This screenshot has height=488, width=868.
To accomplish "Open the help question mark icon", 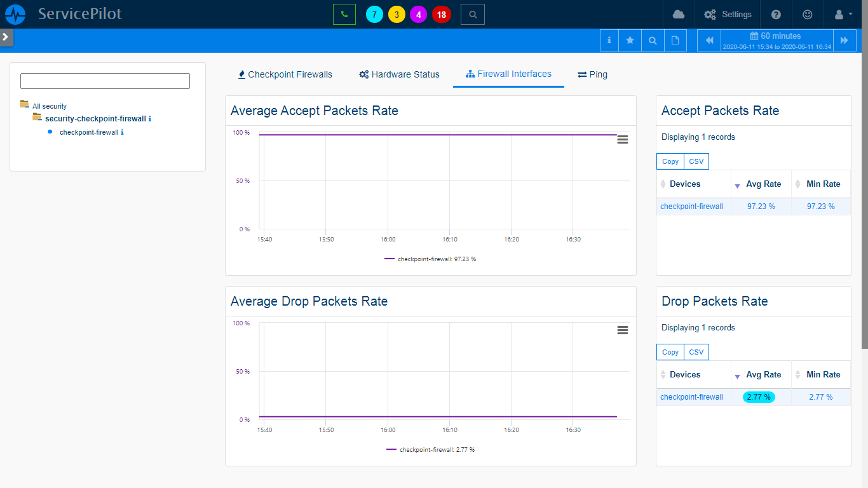I will pyautogui.click(x=776, y=14).
